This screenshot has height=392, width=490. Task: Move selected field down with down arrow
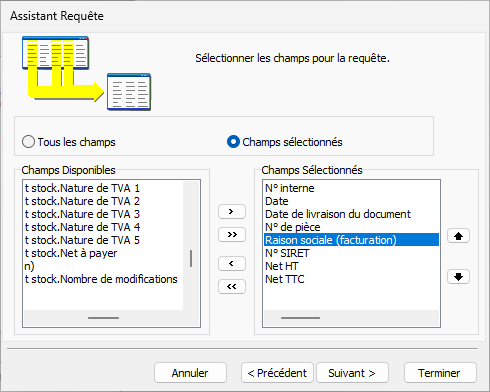458,277
